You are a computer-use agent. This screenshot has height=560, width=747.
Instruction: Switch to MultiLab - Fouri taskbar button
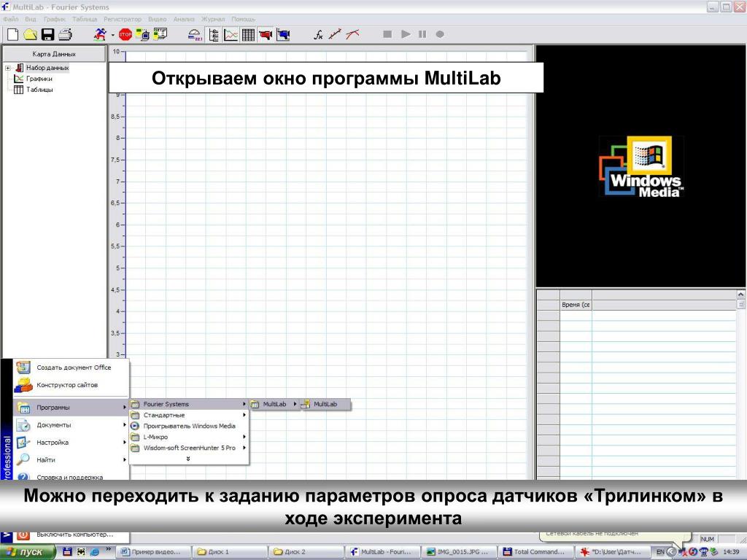point(382,553)
